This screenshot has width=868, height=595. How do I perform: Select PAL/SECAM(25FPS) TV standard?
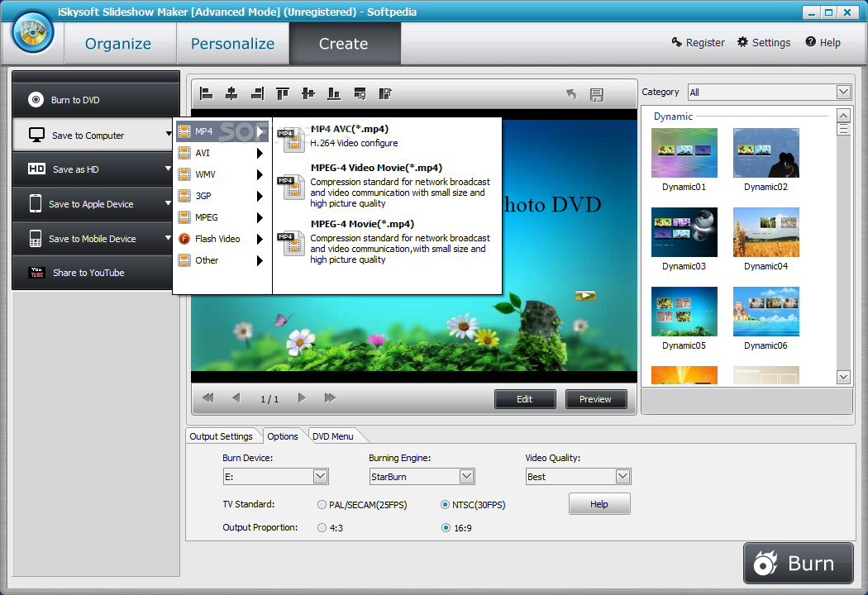[322, 505]
